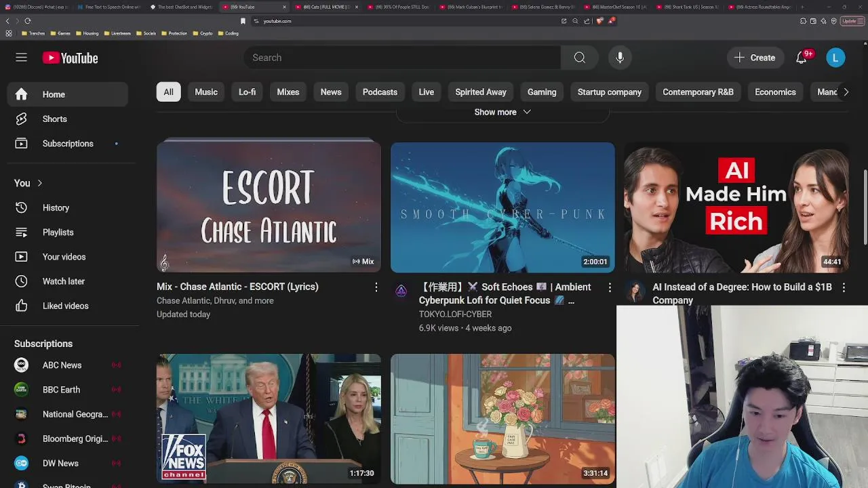Open the YouTube hamburger guide menu

pyautogui.click(x=21, y=58)
